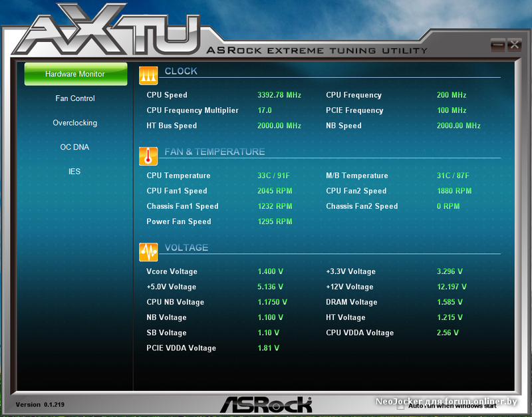532x417 pixels.
Task: Click the FAN & TEMPERATURE heading
Action: pos(214,152)
